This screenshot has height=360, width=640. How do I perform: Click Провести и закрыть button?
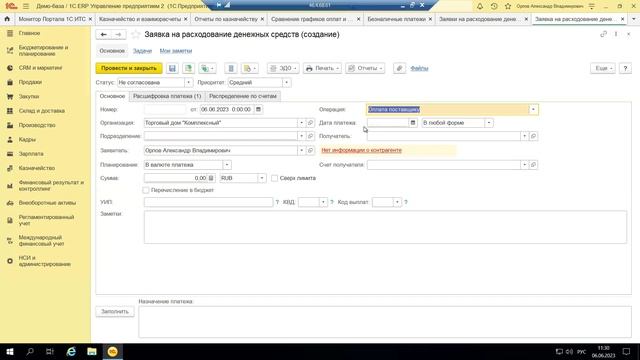point(129,68)
